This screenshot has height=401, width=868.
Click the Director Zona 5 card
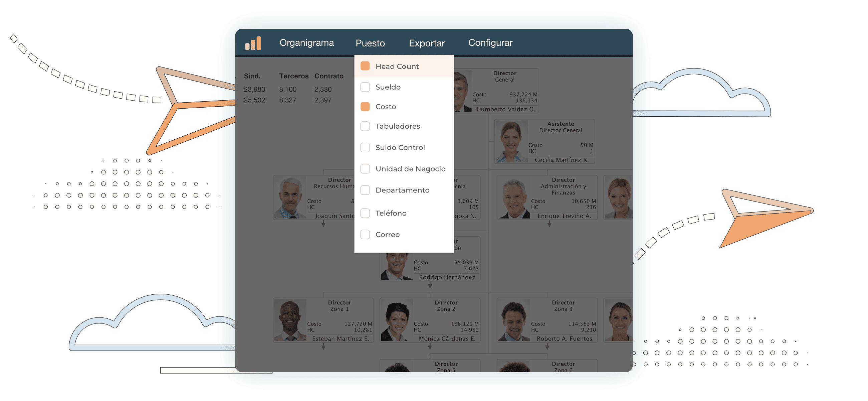(430, 366)
